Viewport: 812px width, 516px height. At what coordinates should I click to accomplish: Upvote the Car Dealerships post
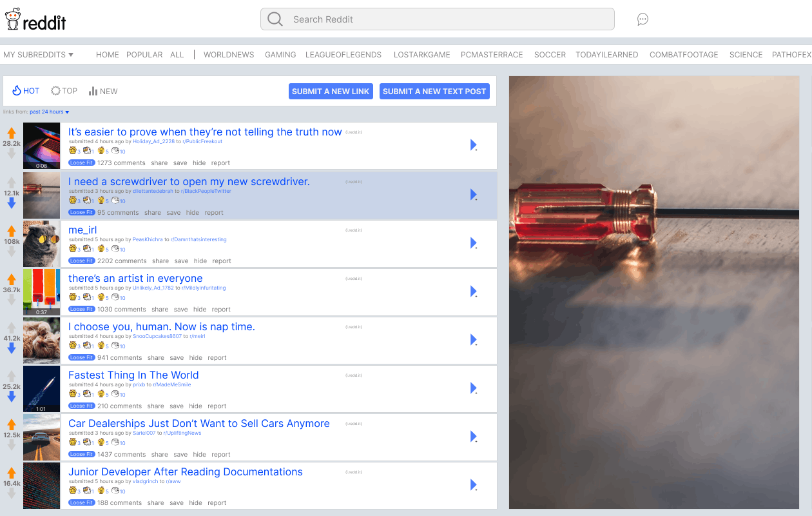11,424
